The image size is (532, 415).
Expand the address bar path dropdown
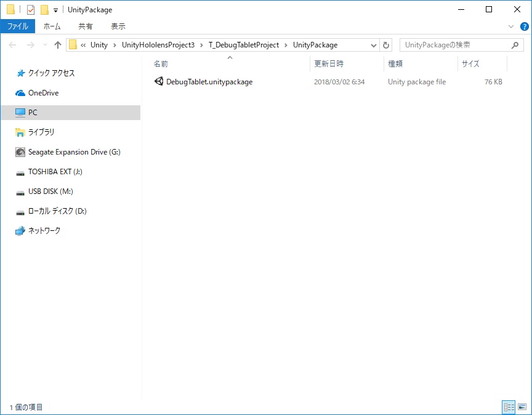(374, 45)
